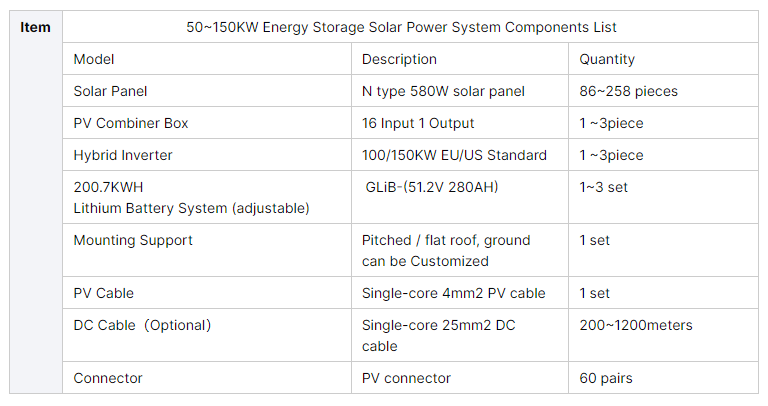Click the Quantity column header

(663, 59)
